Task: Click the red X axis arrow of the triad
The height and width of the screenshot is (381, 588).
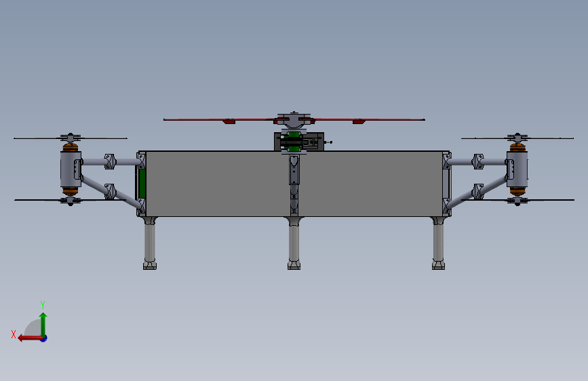Action: tap(30, 338)
